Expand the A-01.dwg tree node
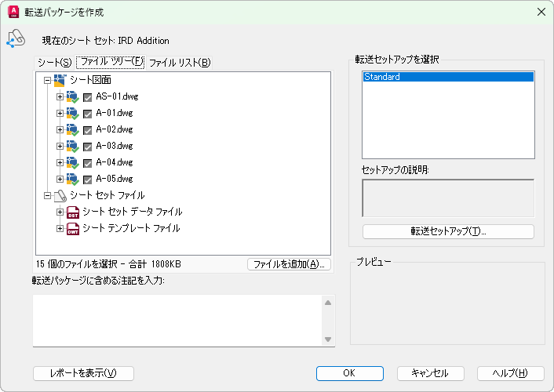Image resolution: width=554 pixels, height=392 pixels. pyautogui.click(x=60, y=113)
